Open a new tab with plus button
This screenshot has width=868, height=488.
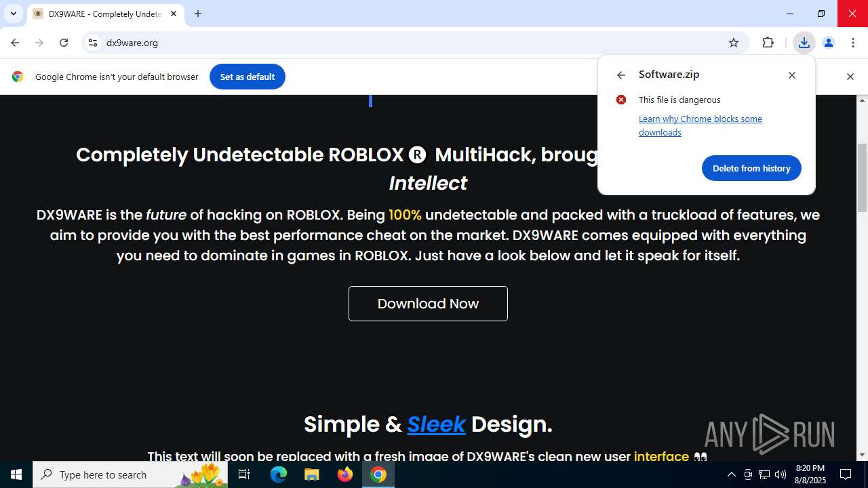pos(198,14)
